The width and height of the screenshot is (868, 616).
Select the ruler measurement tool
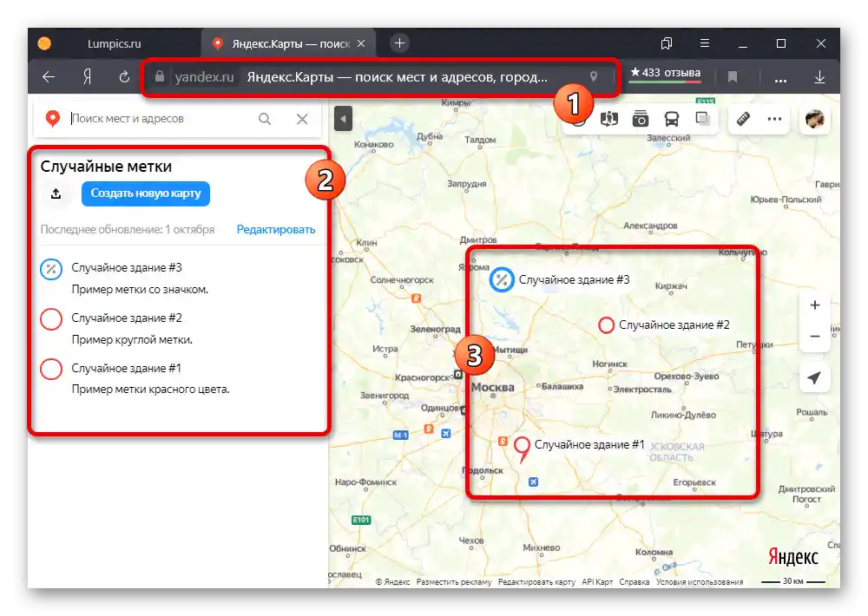743,119
